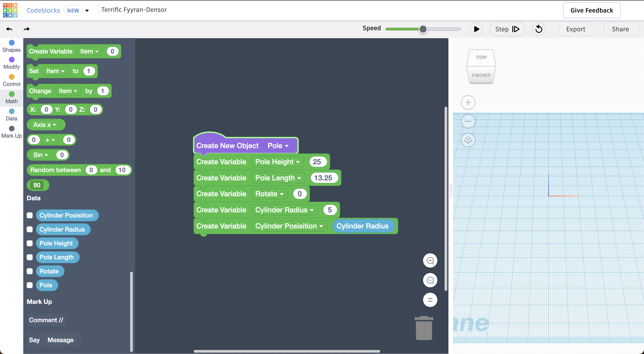The image size is (644, 354).
Task: Toggle the Rotate variable checkbox
Action: 30,271
